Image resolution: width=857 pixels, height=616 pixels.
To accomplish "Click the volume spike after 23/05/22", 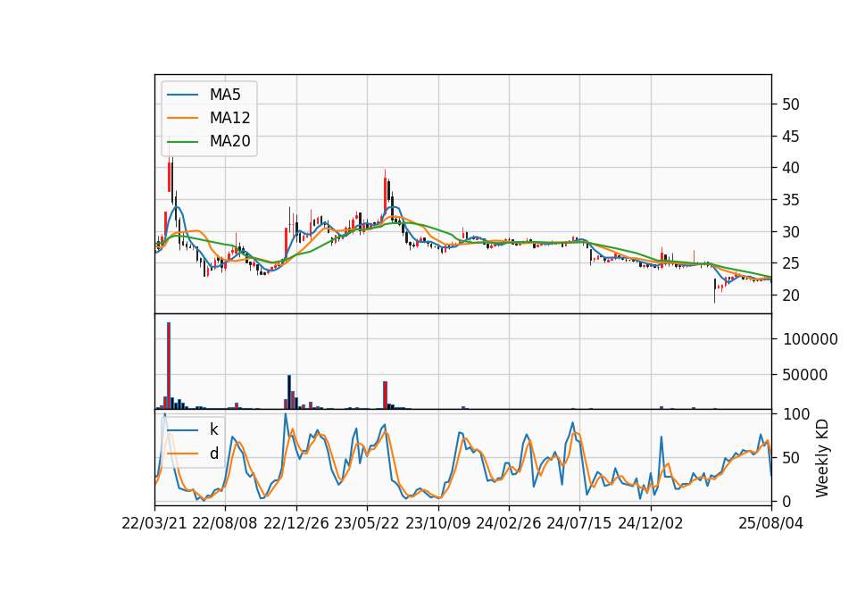I will click(x=386, y=395).
